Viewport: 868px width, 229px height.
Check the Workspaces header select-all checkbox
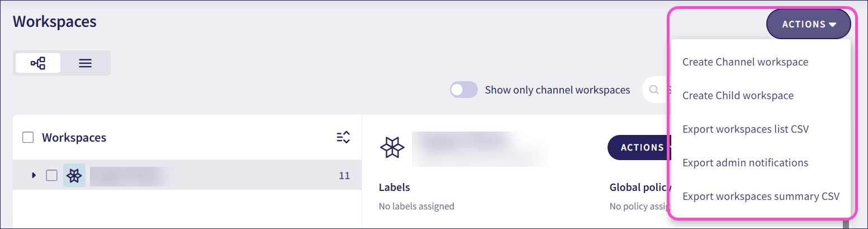pyautogui.click(x=28, y=137)
